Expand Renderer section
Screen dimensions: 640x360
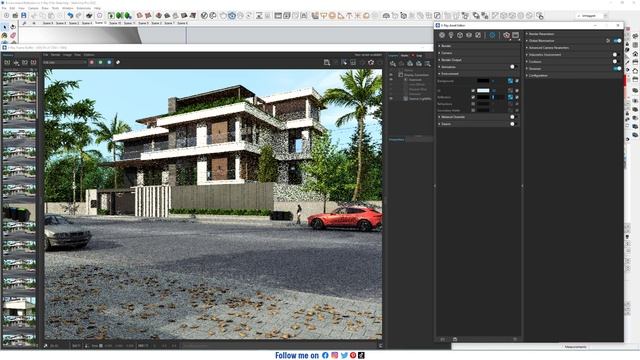tap(478, 46)
